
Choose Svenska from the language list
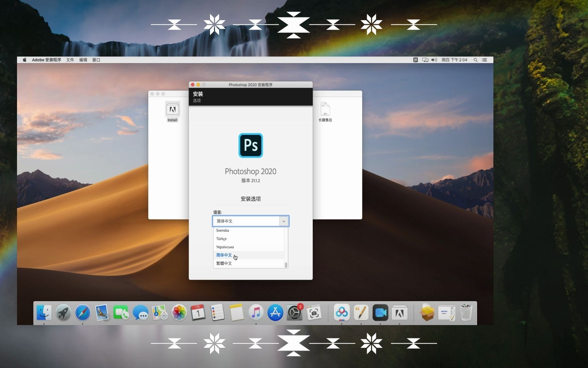249,230
